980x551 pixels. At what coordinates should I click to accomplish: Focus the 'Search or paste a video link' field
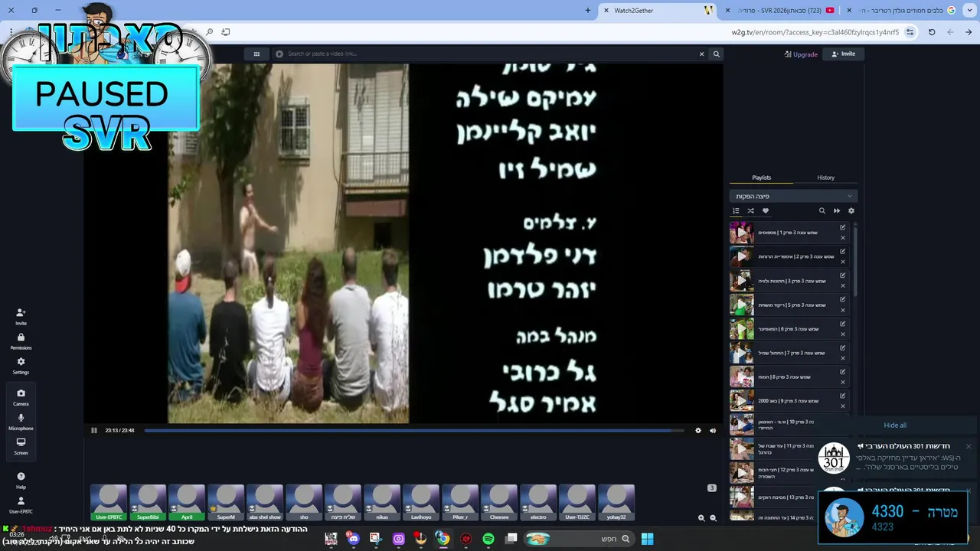pos(490,54)
